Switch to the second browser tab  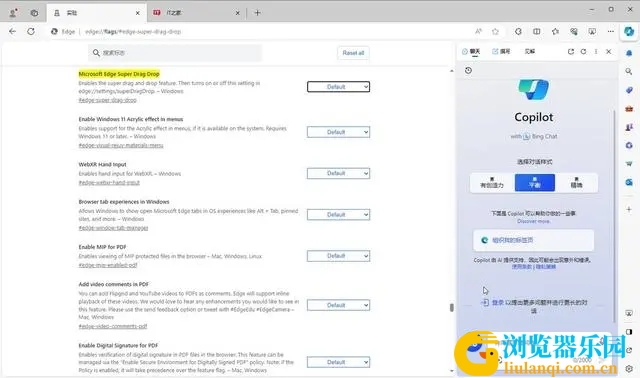(196, 13)
